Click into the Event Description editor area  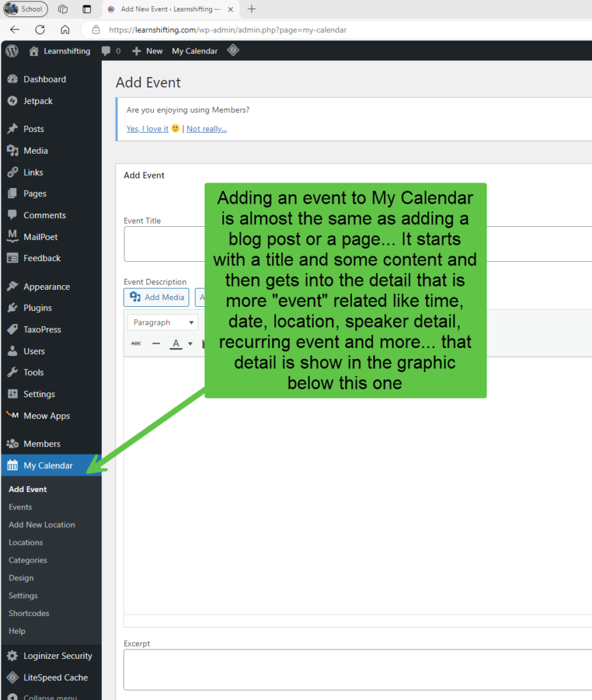[x=358, y=485]
